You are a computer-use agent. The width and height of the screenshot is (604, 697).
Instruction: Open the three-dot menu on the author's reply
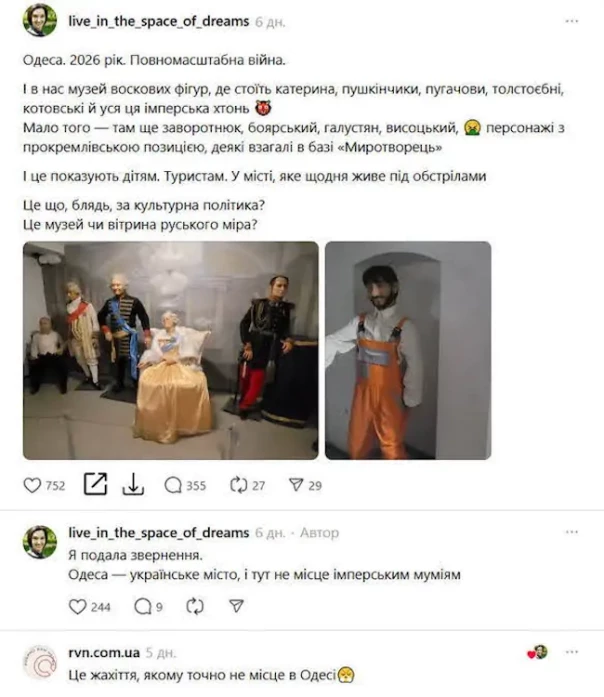[x=572, y=532]
